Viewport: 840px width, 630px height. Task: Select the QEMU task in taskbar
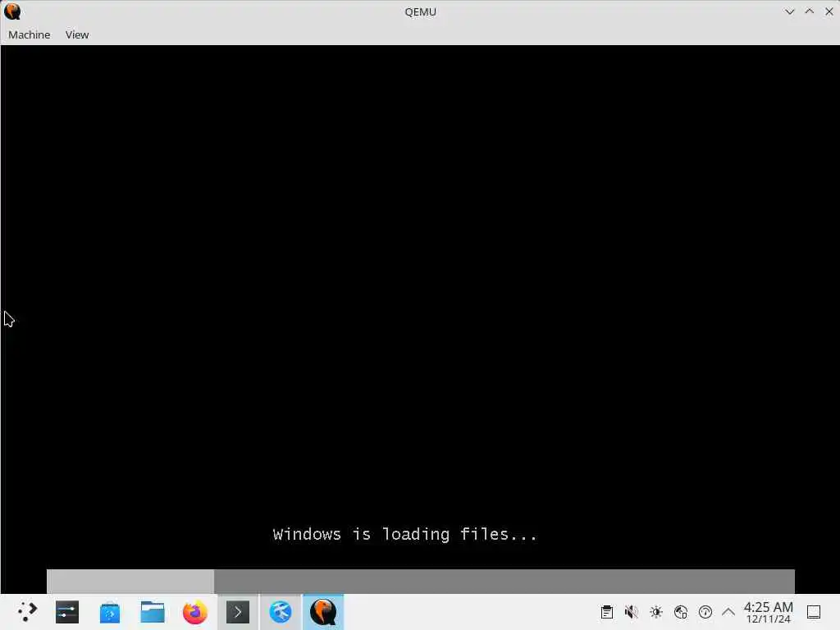pos(323,612)
